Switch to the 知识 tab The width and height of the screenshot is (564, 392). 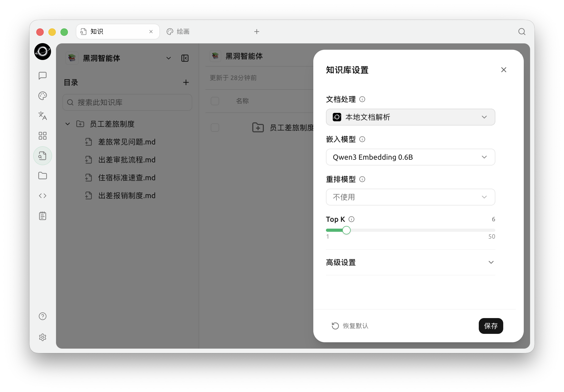point(118,32)
